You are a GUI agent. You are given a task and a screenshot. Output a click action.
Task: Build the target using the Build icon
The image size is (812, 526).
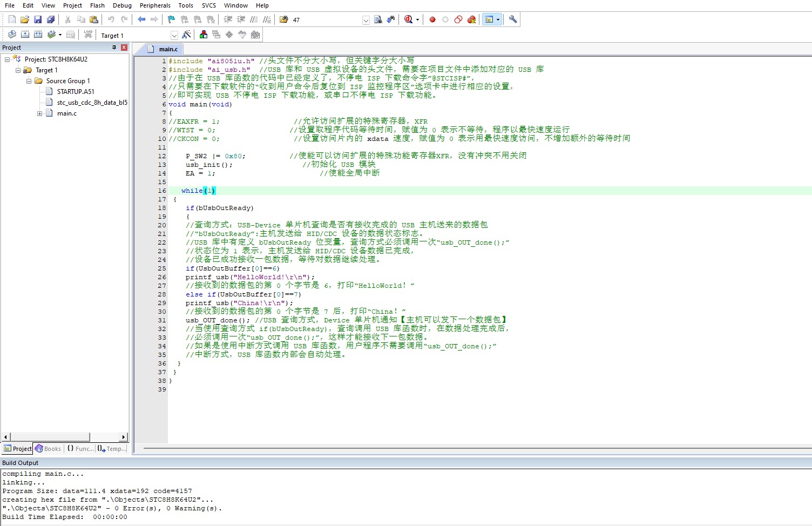point(25,35)
